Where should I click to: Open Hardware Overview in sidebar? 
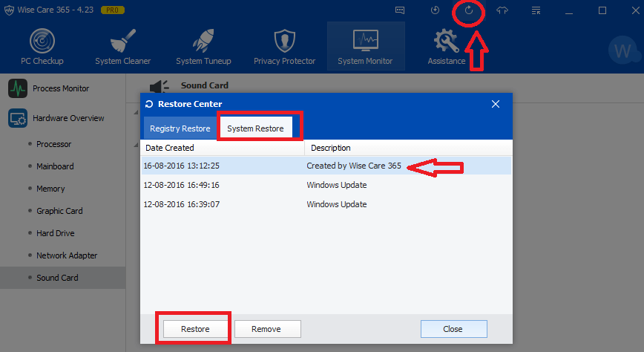point(56,118)
